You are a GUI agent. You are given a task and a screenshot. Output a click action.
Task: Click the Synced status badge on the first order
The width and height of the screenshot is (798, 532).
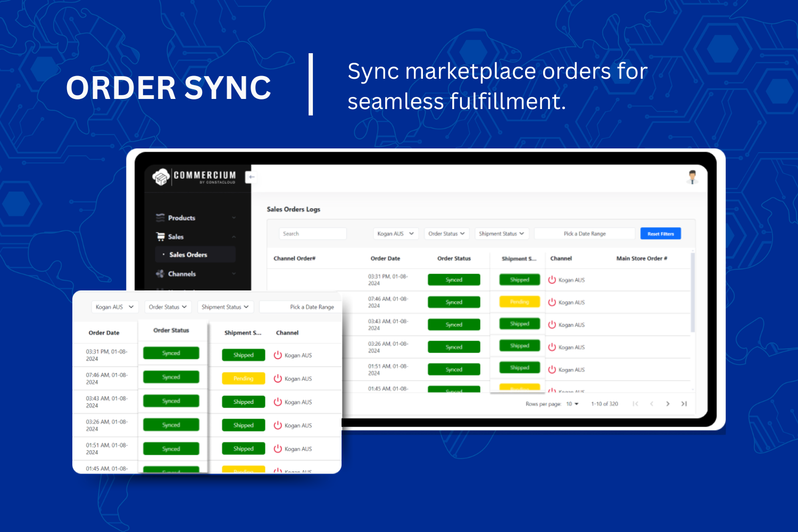coord(453,279)
